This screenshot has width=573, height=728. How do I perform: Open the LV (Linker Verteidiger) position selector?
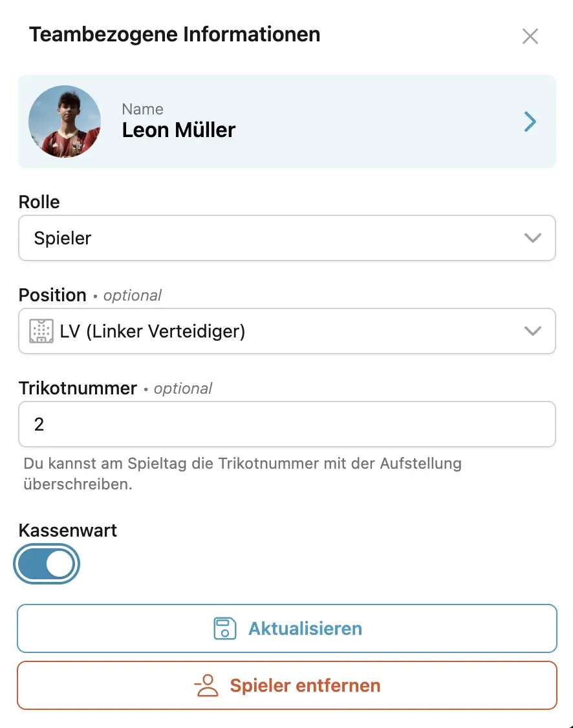287,331
